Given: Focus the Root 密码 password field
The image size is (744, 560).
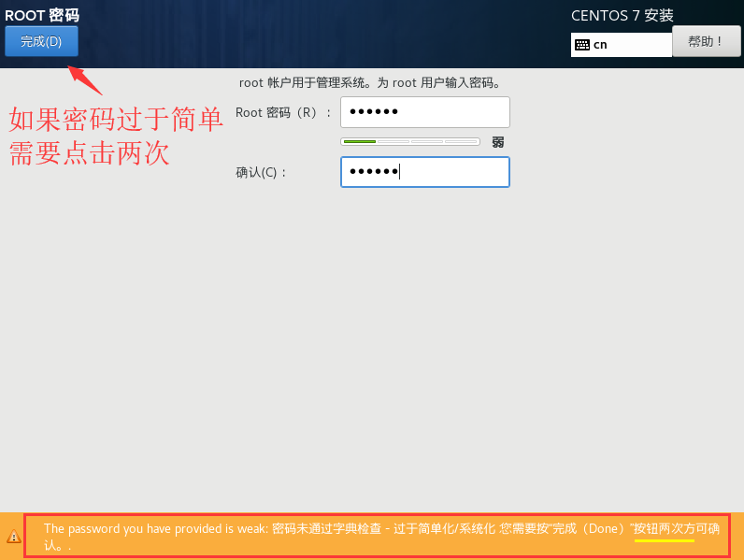Looking at the screenshot, I should point(424,112).
